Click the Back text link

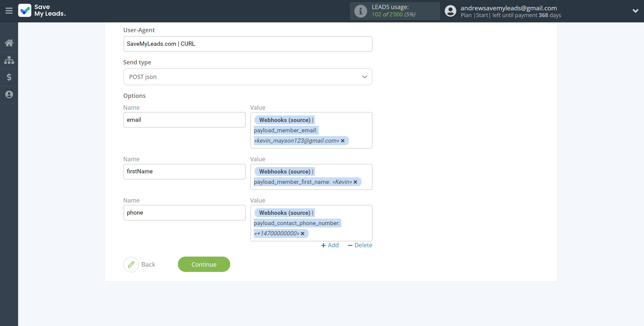pyautogui.click(x=148, y=264)
